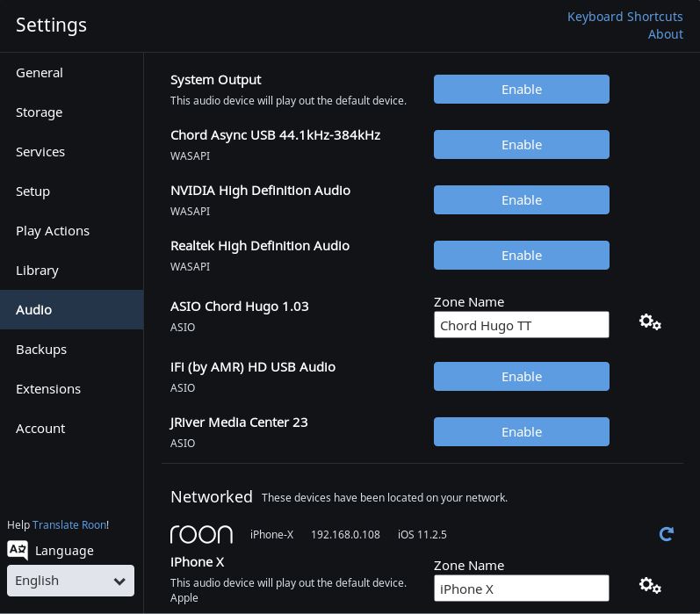
Task: Enable JRiver Media Center 23 device
Action: (522, 432)
